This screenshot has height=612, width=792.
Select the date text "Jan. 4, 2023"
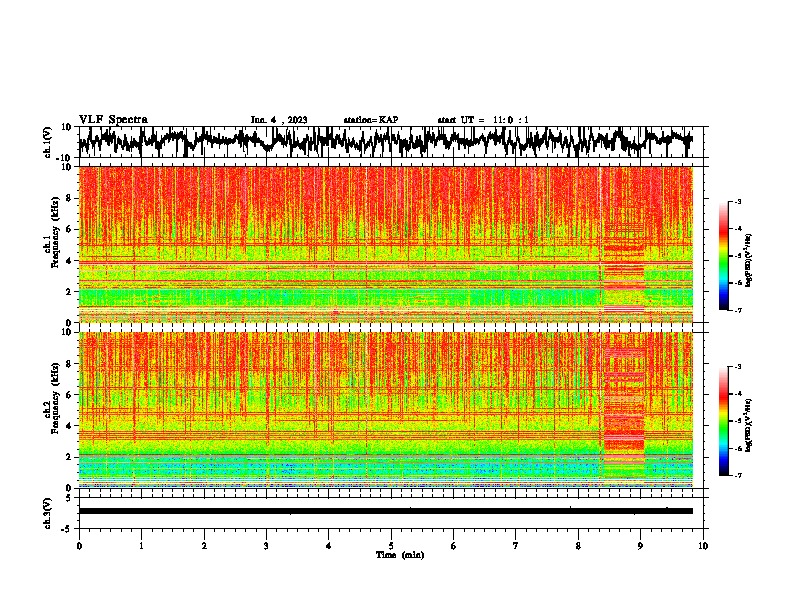[x=279, y=120]
